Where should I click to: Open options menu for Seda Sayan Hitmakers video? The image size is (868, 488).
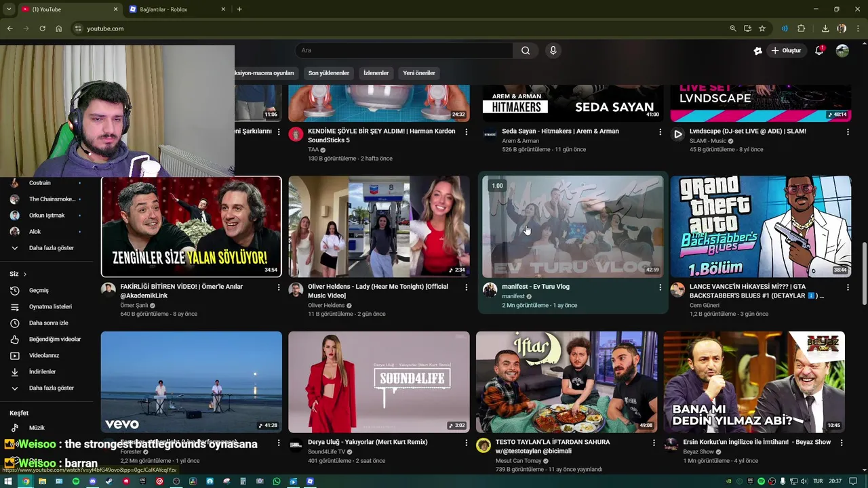tap(660, 132)
